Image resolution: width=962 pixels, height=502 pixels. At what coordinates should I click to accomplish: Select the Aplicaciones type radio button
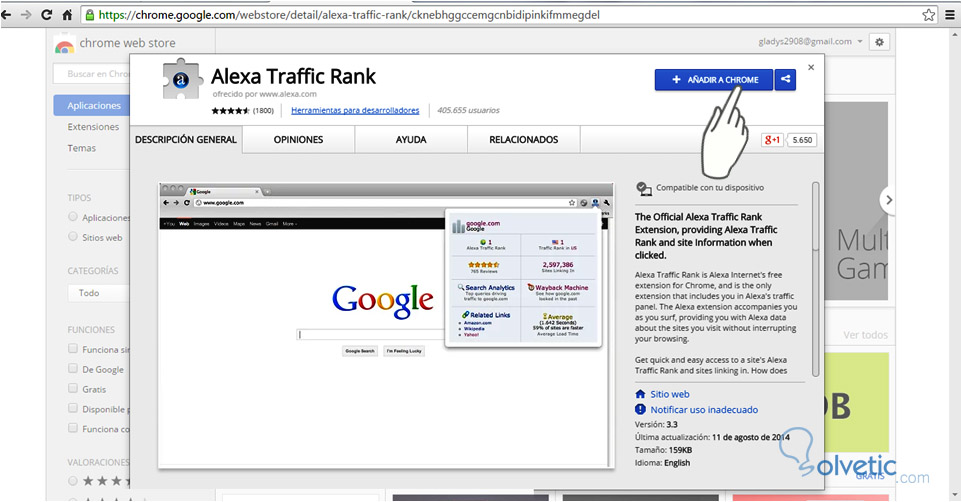coord(73,217)
